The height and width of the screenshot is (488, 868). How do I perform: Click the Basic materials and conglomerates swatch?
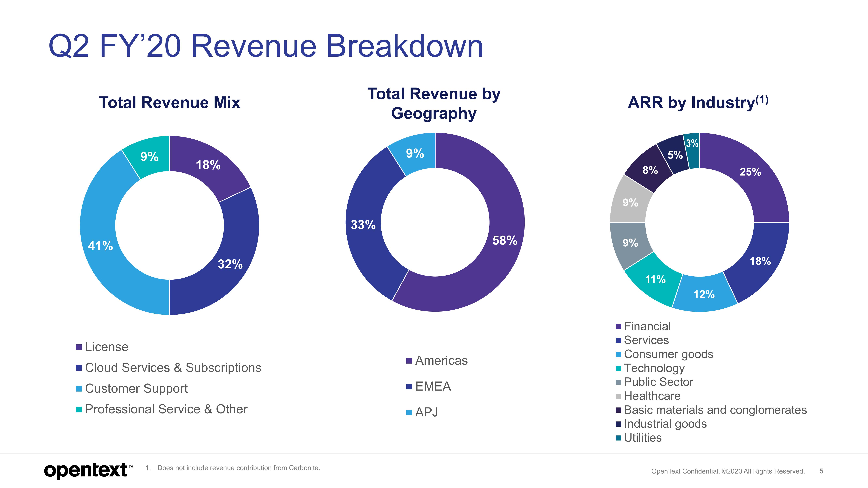tap(618, 410)
